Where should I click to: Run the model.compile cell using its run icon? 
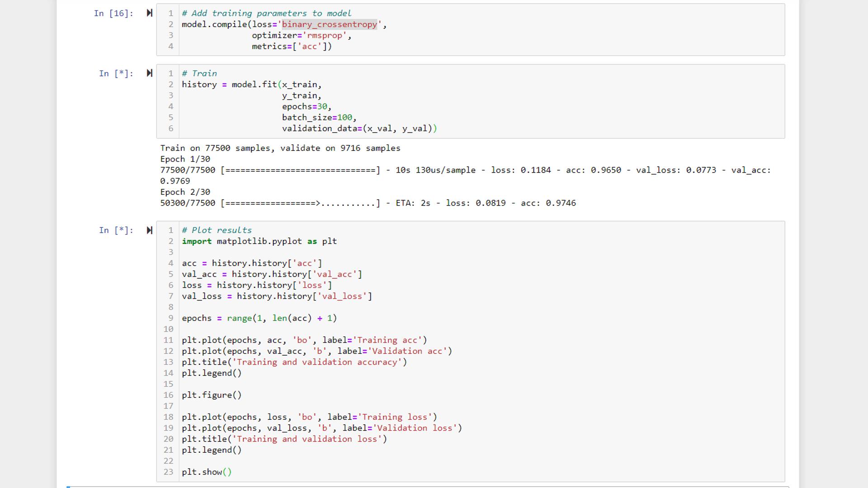(x=149, y=13)
